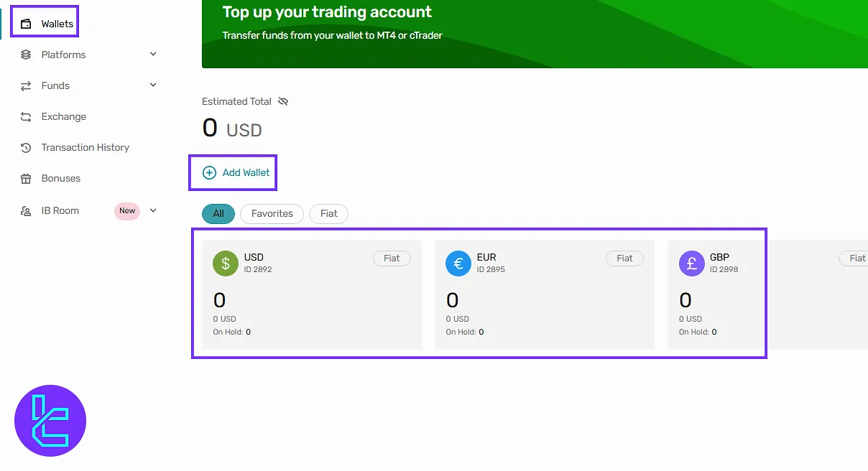Click the Wallets icon in sidebar
The height and width of the screenshot is (471, 868).
point(26,24)
